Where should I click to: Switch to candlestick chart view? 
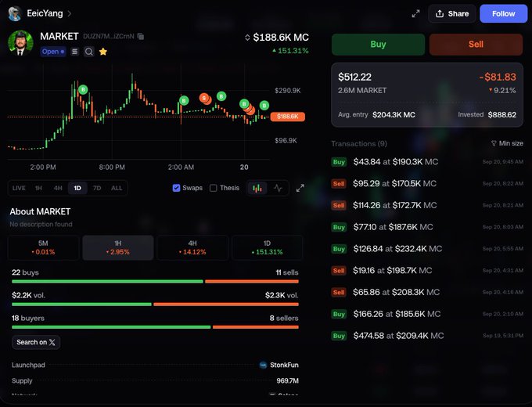click(257, 188)
